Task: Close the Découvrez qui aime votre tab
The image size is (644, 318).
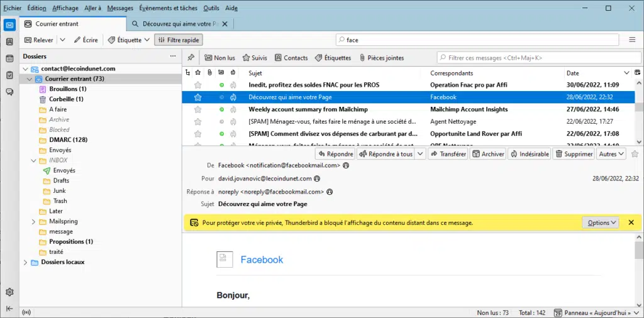Action: (x=225, y=24)
